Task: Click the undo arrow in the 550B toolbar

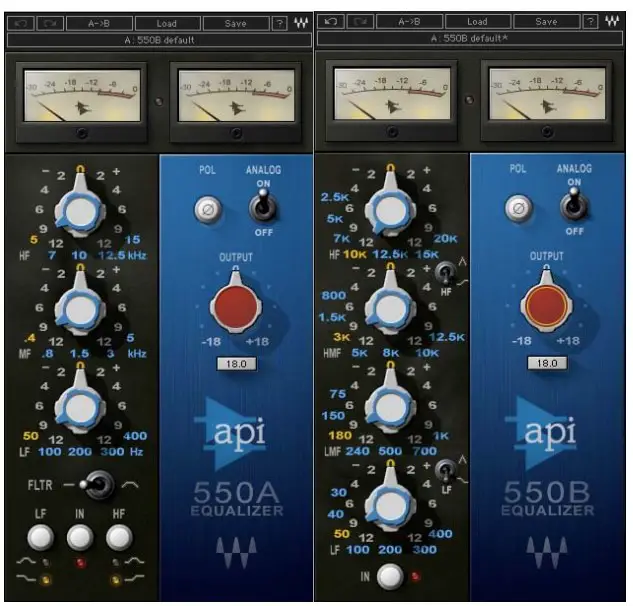Action: click(x=331, y=21)
